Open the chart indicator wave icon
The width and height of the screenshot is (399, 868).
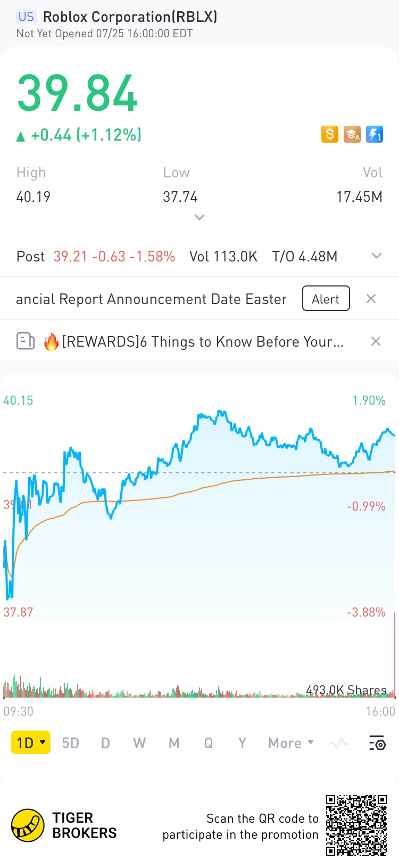(339, 743)
